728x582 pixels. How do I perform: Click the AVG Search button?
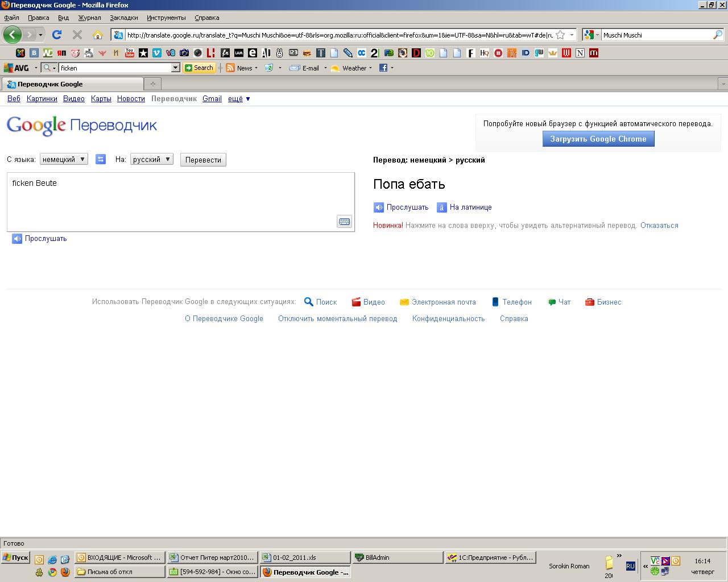tap(199, 68)
